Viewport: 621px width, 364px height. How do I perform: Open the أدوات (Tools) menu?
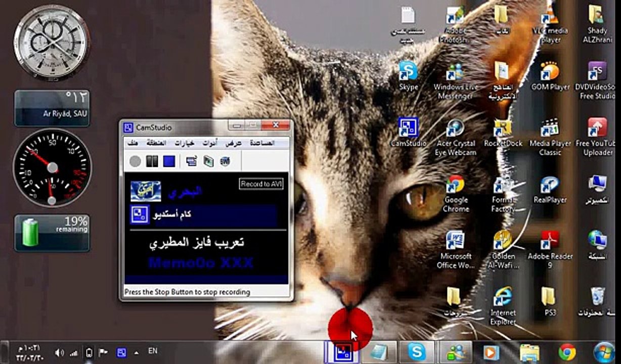[210, 143]
